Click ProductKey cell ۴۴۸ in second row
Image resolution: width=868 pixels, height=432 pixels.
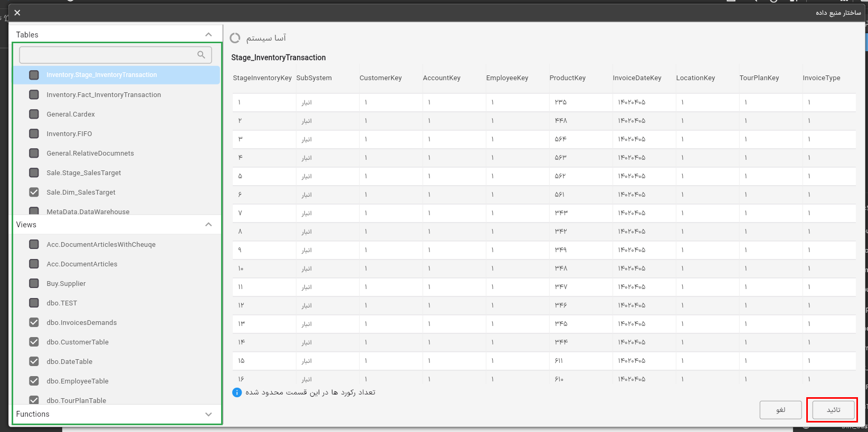(x=560, y=121)
